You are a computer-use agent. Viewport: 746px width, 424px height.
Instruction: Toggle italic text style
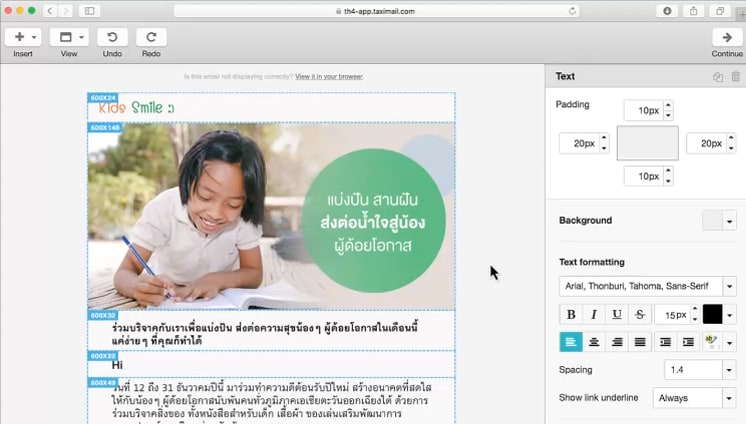click(x=594, y=314)
